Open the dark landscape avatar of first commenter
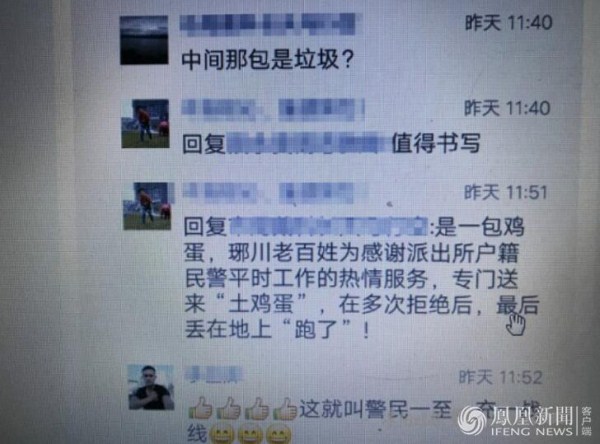Viewport: 600px width, 444px height. pos(144,41)
